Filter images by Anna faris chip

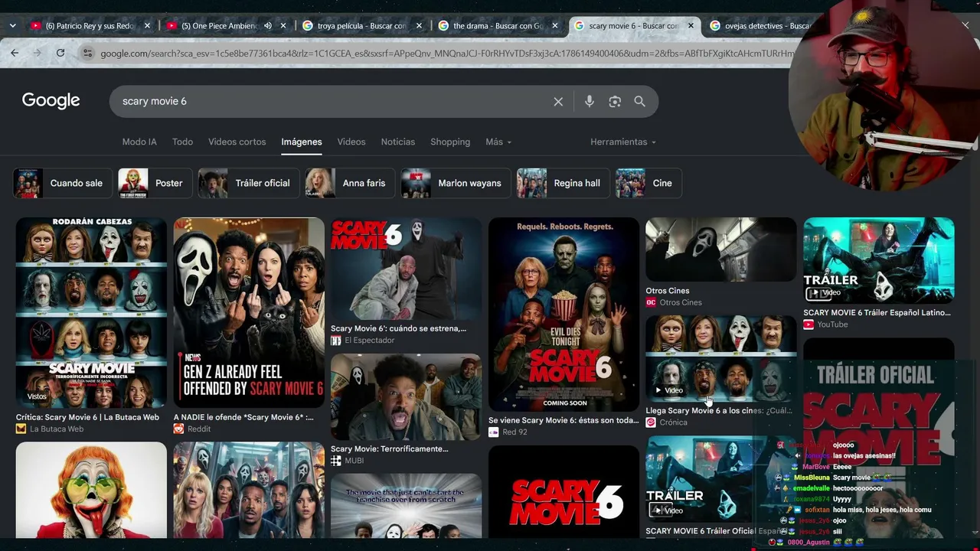coord(351,183)
